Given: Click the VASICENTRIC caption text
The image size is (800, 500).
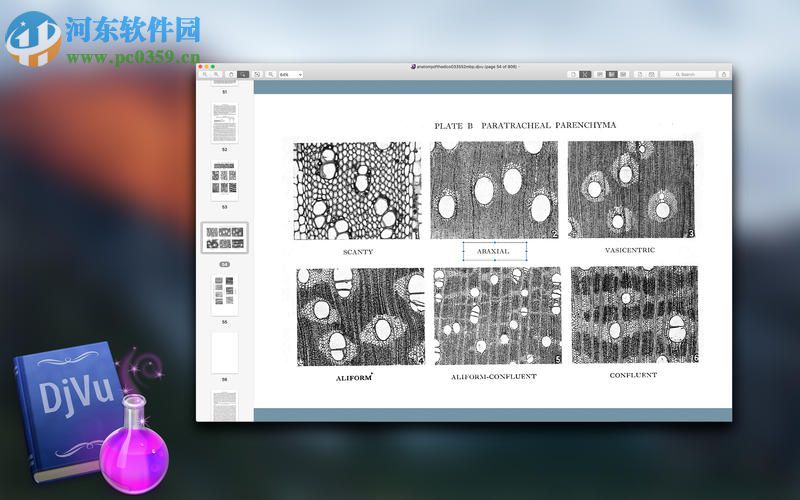Looking at the screenshot, I should click(630, 250).
